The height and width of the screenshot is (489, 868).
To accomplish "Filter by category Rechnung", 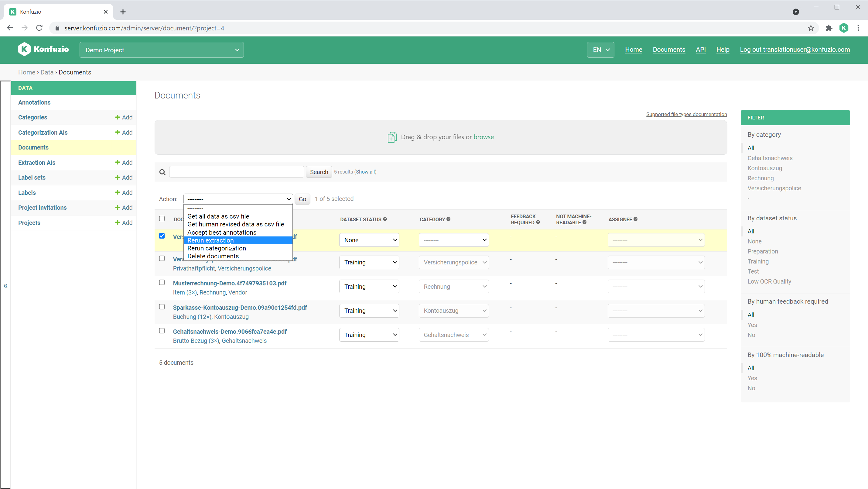I will point(760,178).
